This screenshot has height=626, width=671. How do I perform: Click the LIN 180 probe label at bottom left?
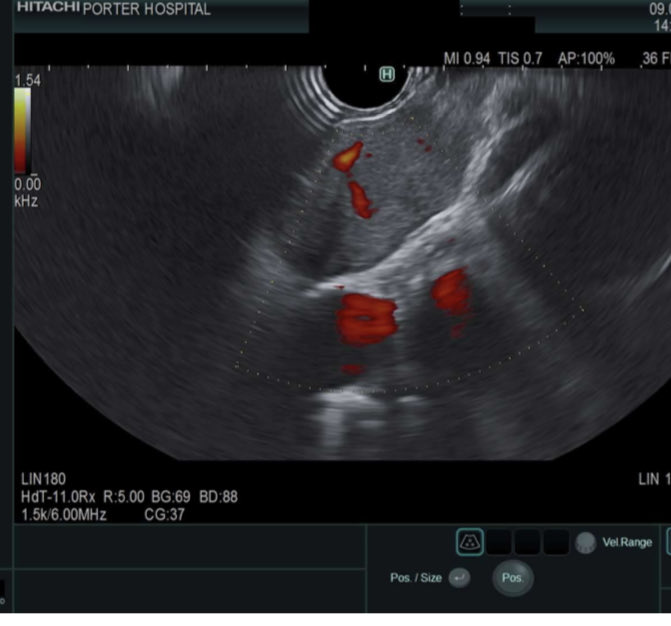coord(43,479)
